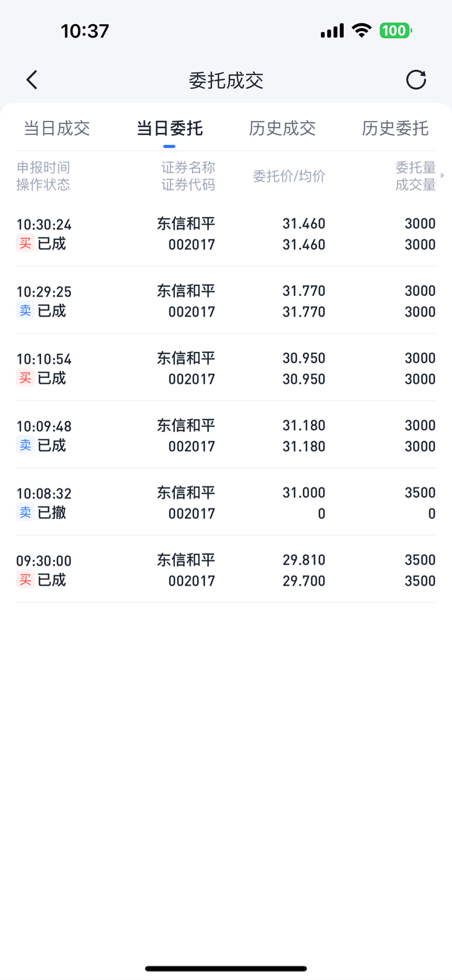Tap the red 买 badge on the 10:10:54 order

click(25, 378)
